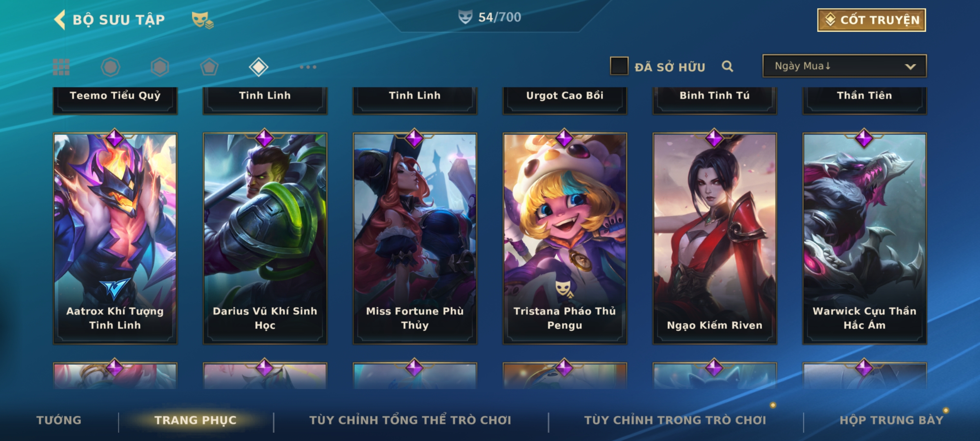Open Tùy Chỉnh Tổng Thể Trò Chơi tab
The height and width of the screenshot is (441, 980).
410,420
